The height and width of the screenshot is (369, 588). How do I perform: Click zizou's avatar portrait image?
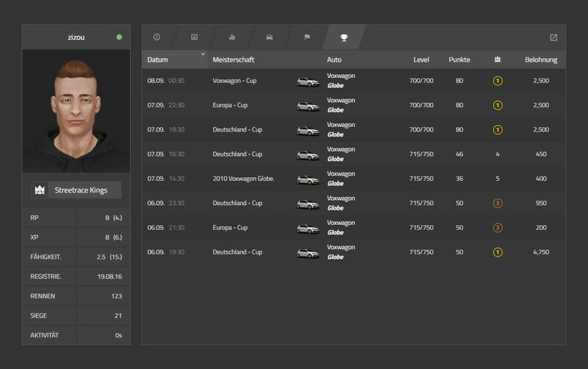tap(76, 110)
